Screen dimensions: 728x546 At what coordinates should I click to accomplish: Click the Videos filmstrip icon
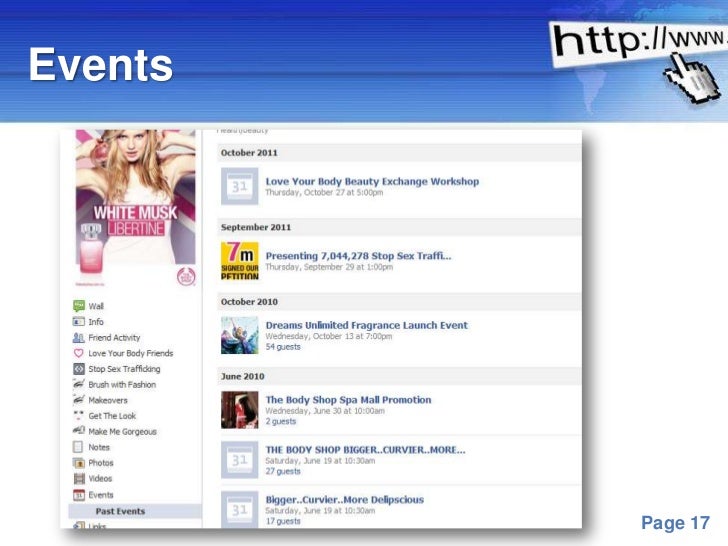pyautogui.click(x=79, y=479)
